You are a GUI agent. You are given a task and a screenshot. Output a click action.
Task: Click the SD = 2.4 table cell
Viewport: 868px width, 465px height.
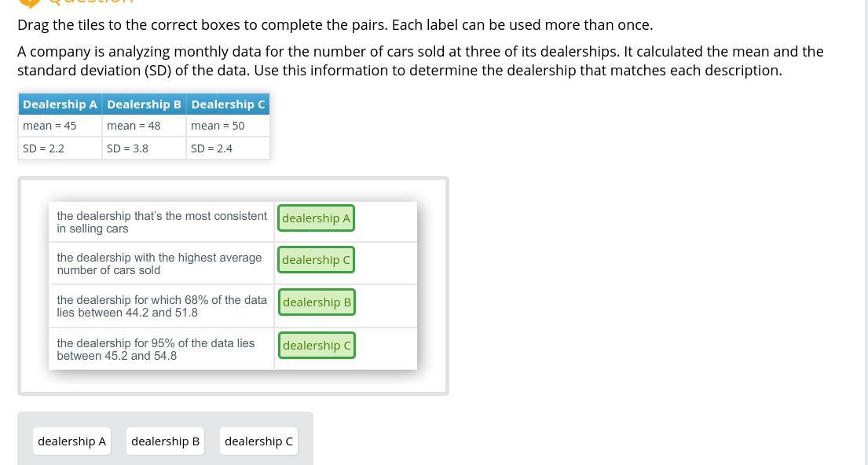coord(228,148)
